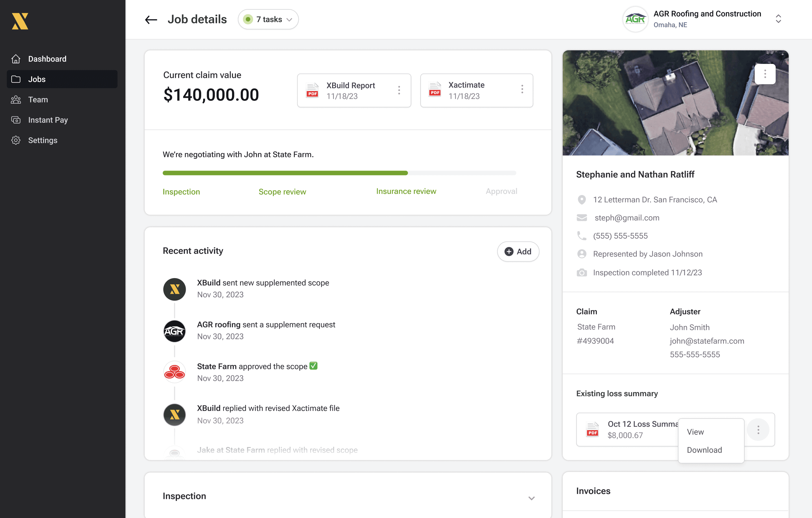Open the Team page in the sidebar
Viewport: 812px width, 518px height.
[38, 100]
